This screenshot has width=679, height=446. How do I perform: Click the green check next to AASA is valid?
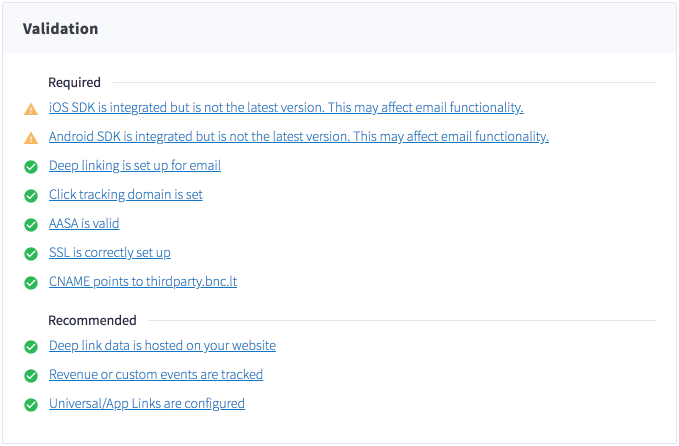[x=31, y=225]
